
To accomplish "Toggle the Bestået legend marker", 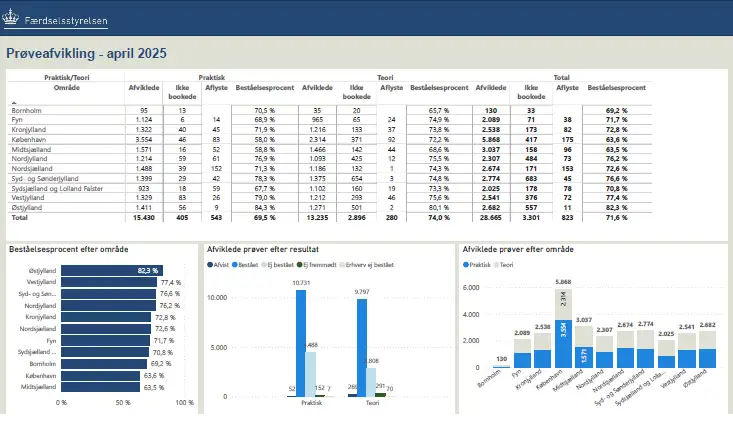I will click(x=235, y=264).
